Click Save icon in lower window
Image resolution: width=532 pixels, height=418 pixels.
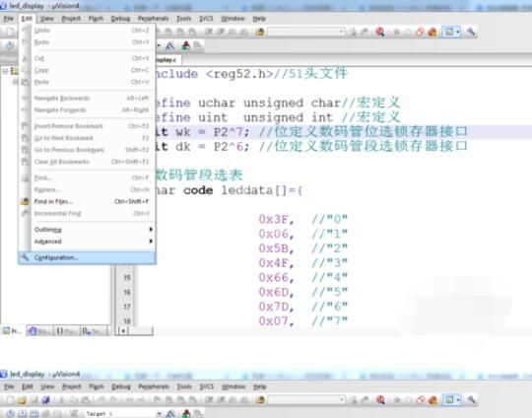pos(33,399)
